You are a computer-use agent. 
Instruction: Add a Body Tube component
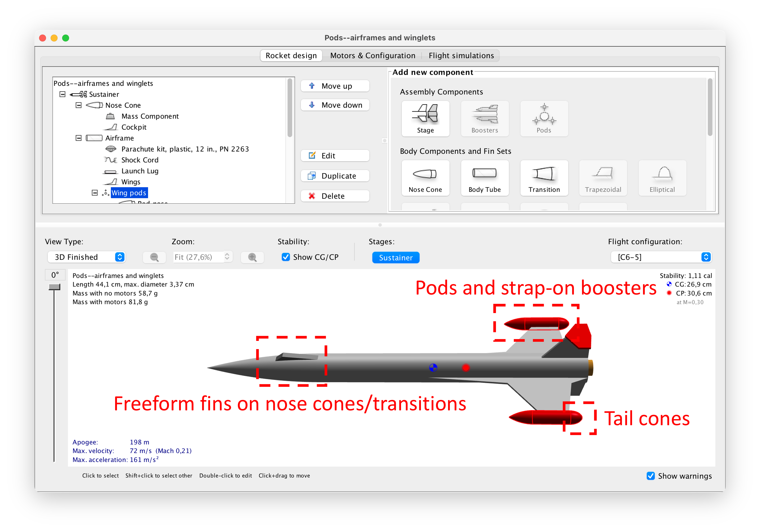coord(484,178)
